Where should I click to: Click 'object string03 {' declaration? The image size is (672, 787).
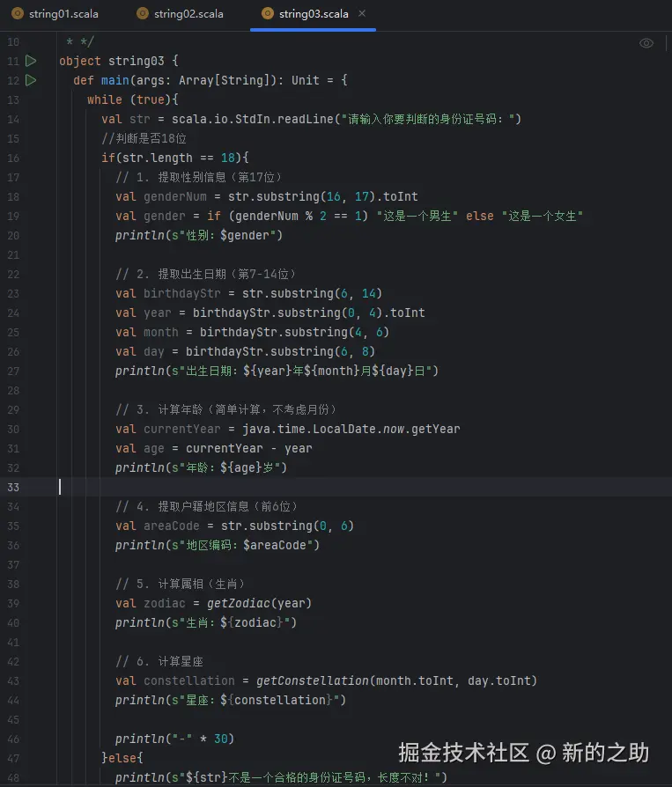coord(119,62)
